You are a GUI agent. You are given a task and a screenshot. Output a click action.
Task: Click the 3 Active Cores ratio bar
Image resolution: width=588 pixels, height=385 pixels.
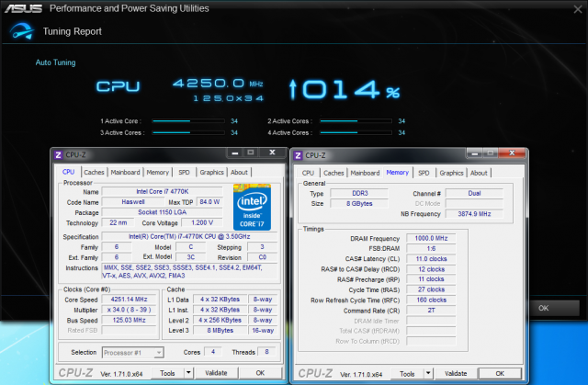[188, 132]
